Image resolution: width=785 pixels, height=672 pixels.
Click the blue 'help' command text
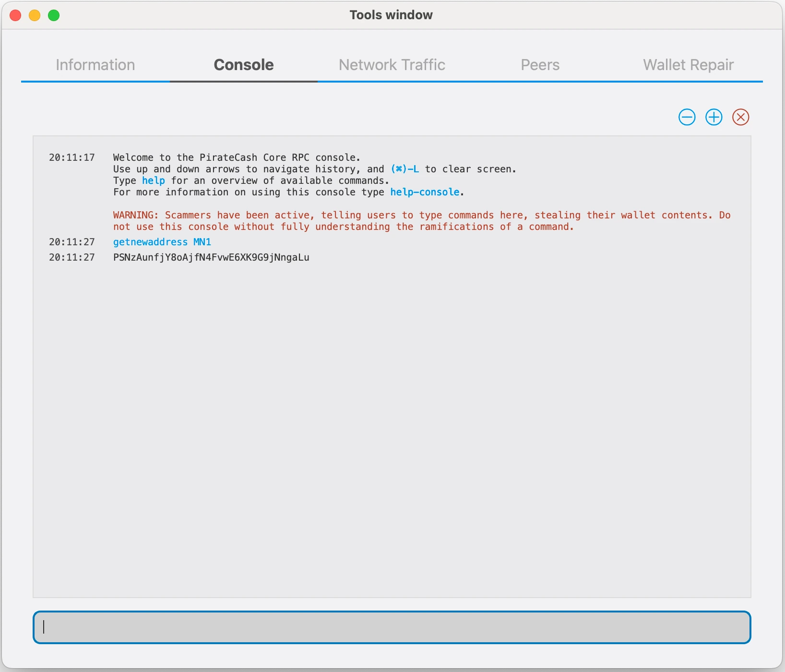click(154, 180)
